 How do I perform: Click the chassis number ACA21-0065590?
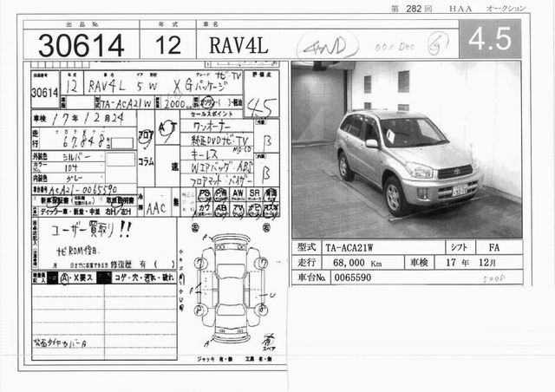[83, 190]
